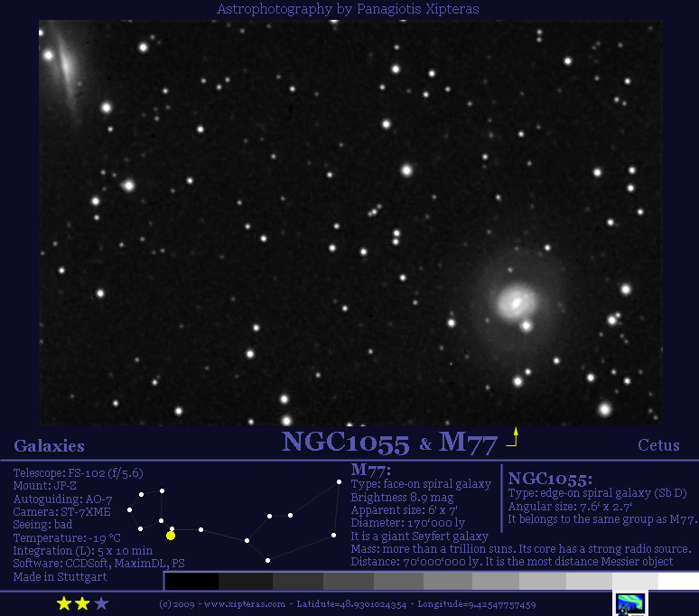Image resolution: width=699 pixels, height=616 pixels.
Task: Click 'Astrophotography by Panagiotis Xipteras' title
Action: (348, 9)
